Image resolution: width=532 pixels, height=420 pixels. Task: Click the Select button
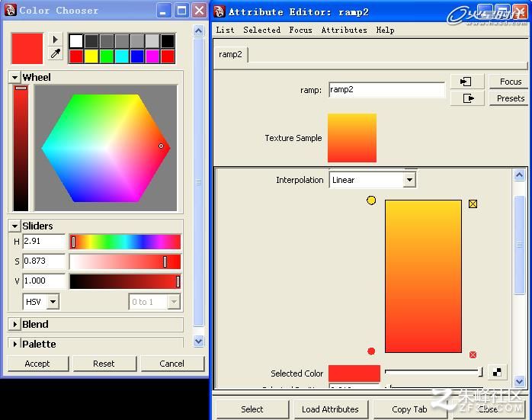[252, 409]
